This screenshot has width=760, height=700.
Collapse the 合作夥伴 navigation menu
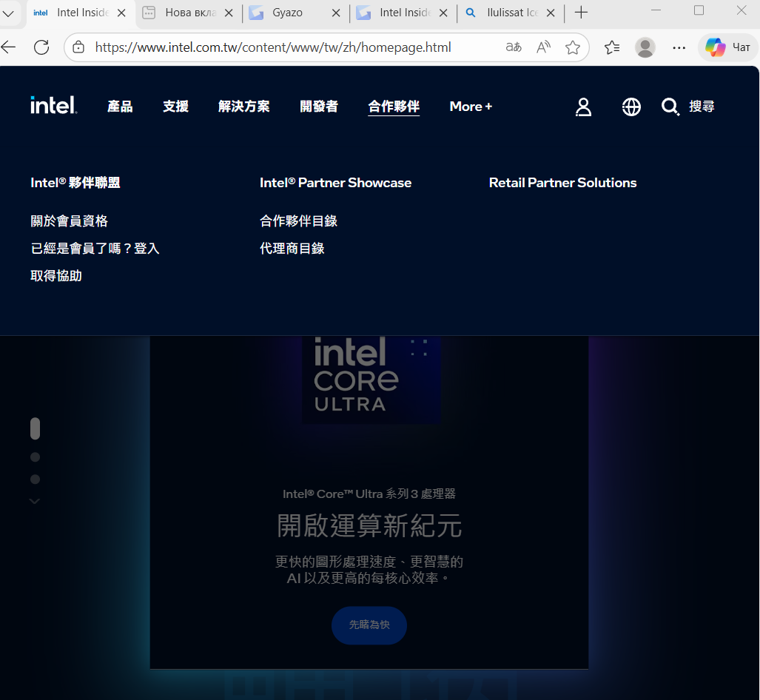click(x=394, y=106)
